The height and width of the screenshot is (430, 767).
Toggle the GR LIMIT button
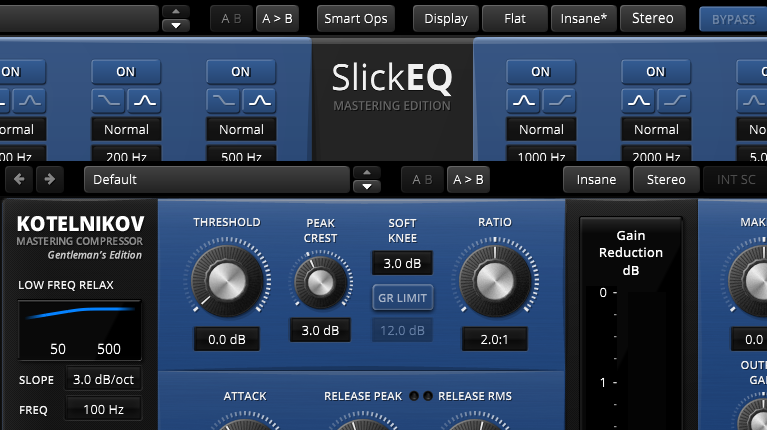pyautogui.click(x=402, y=297)
